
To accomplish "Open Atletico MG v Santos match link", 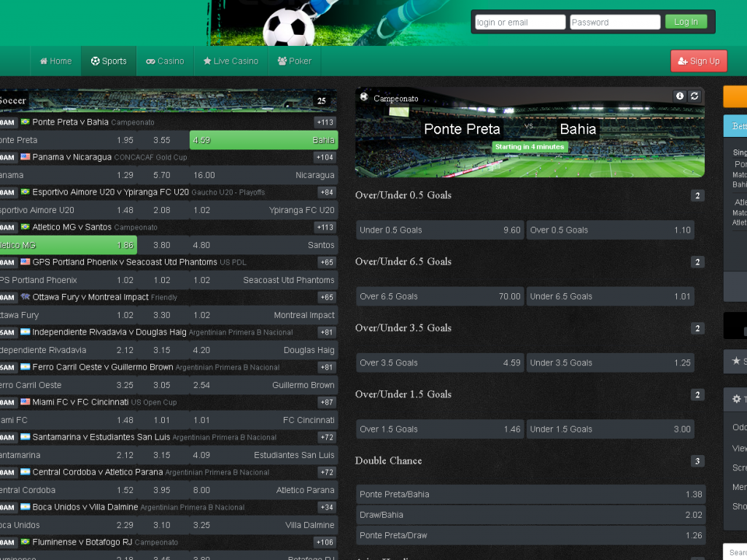I will tap(72, 227).
